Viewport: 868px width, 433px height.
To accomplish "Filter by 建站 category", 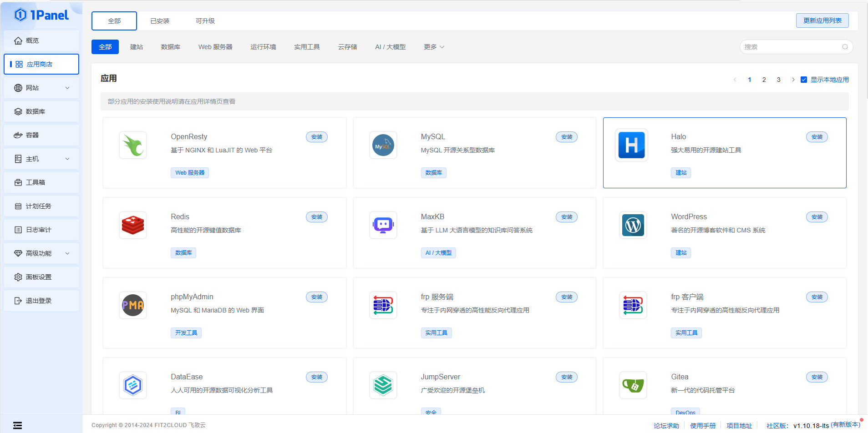I will pyautogui.click(x=137, y=47).
